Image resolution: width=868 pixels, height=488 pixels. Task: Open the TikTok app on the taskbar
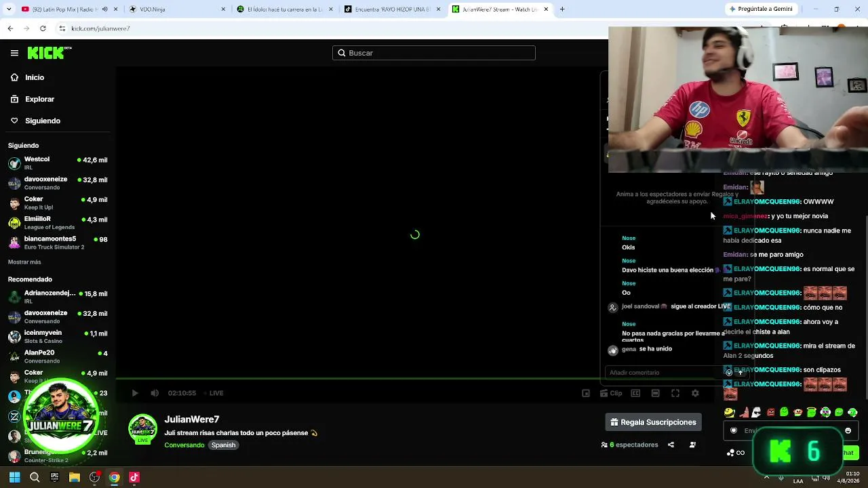coord(134,477)
